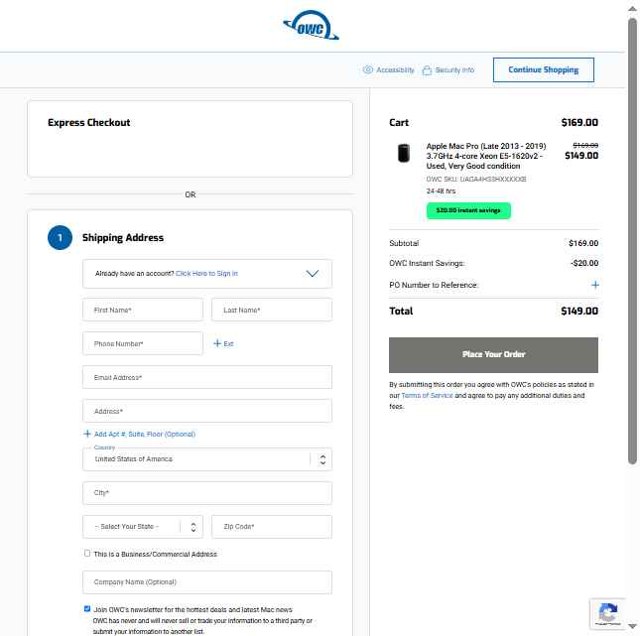Open the Security Info link text

[455, 70]
